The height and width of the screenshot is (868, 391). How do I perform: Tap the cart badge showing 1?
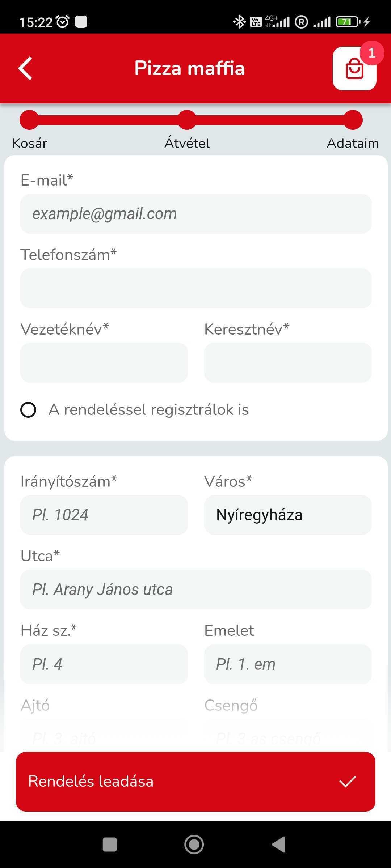pos(371,53)
